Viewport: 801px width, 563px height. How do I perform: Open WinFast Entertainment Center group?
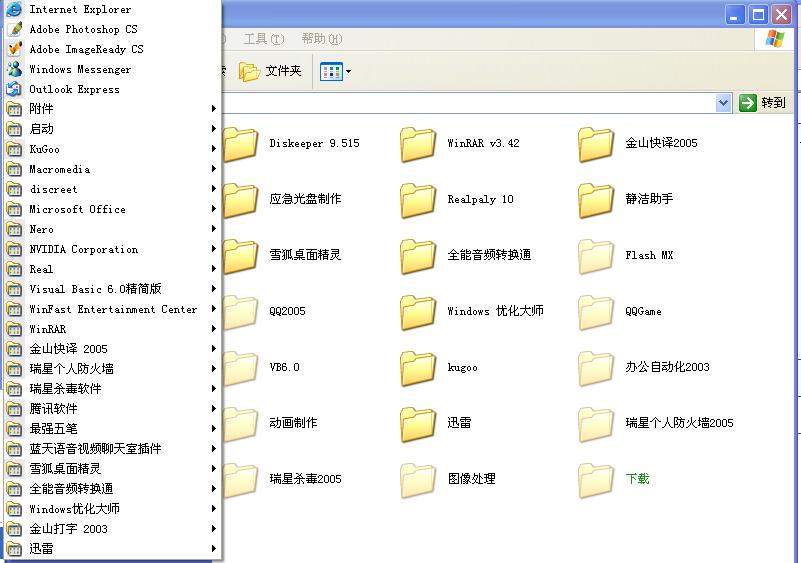(x=112, y=309)
